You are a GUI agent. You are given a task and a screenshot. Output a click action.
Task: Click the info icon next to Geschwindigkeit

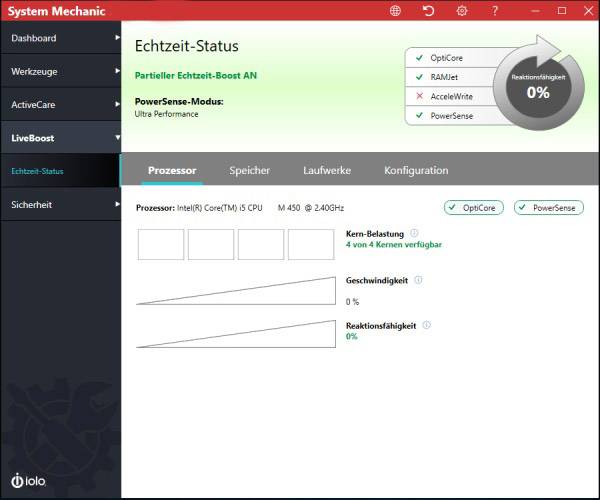pos(419,280)
